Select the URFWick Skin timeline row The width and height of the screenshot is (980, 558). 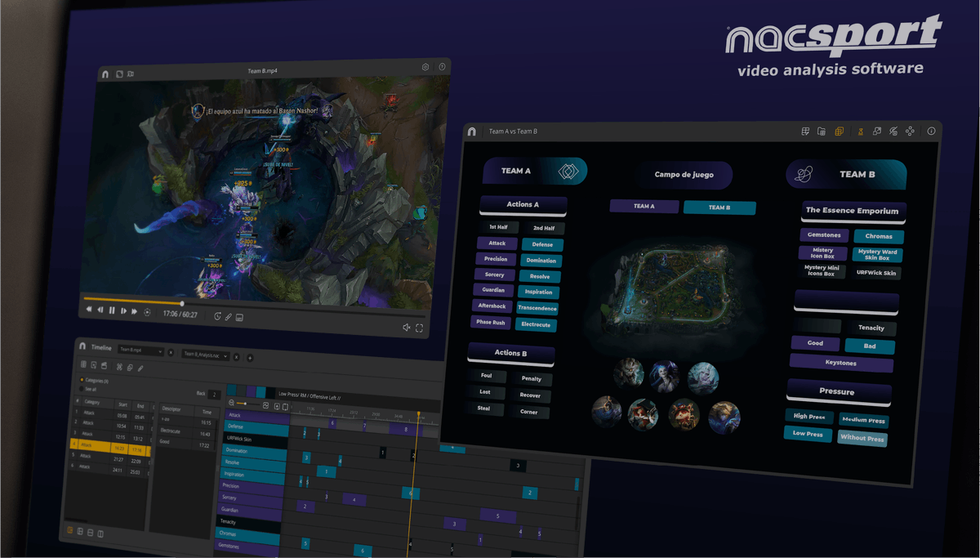pos(256,440)
